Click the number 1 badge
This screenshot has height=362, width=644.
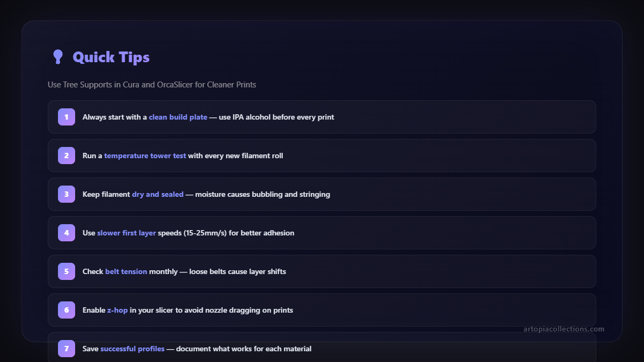(67, 117)
